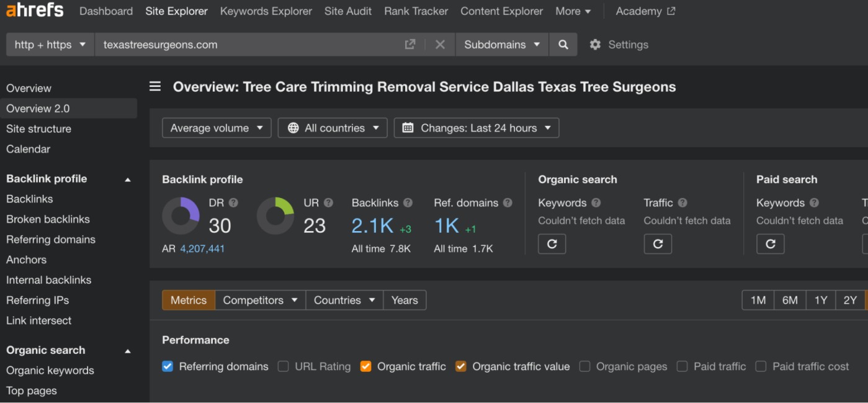Enable the URL Rating checkbox
Screen dimensions: 868x403
283,366
